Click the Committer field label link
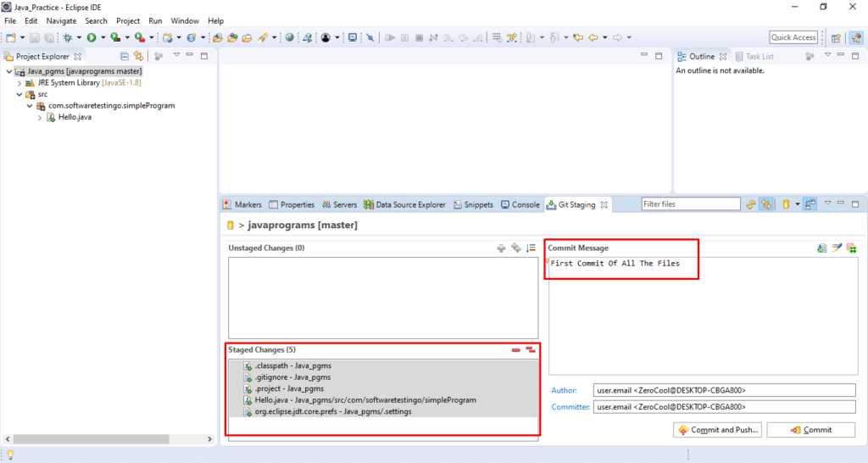 pos(570,406)
